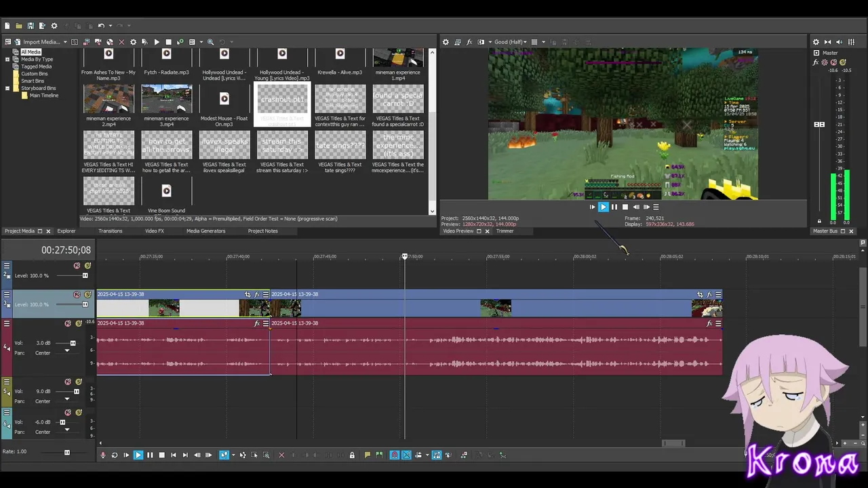Stop media preview in the Project Media toolbar
This screenshot has height=488, width=868.
tap(168, 42)
